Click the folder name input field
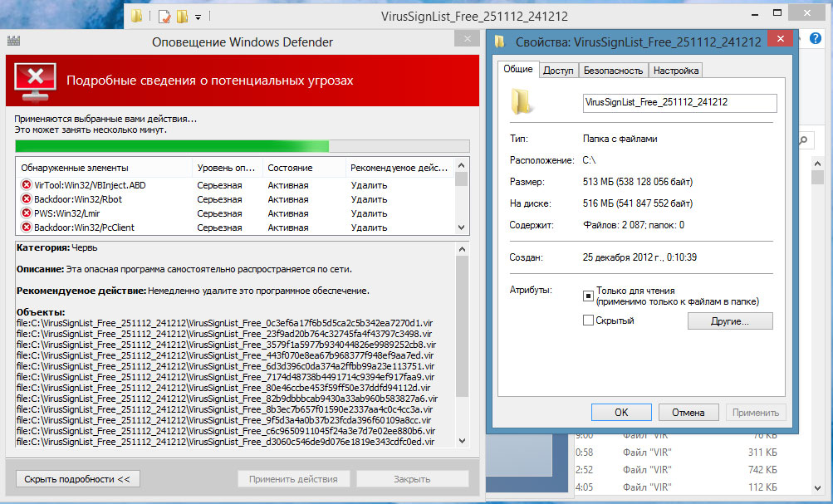The height and width of the screenshot is (504, 833). (679, 102)
